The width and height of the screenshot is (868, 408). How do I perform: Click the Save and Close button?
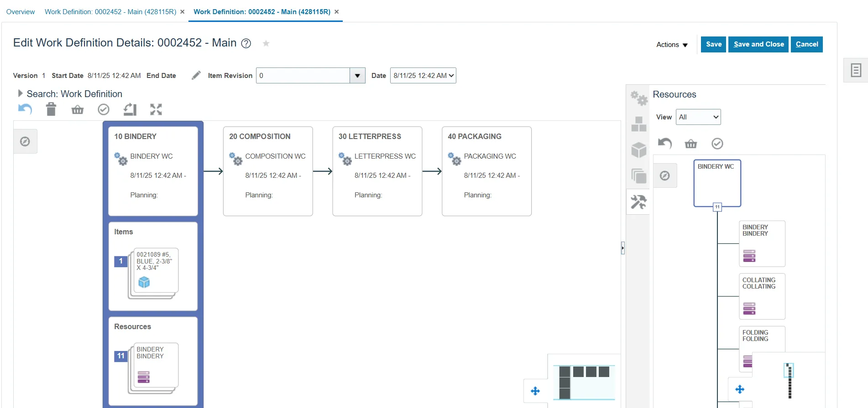click(x=758, y=44)
